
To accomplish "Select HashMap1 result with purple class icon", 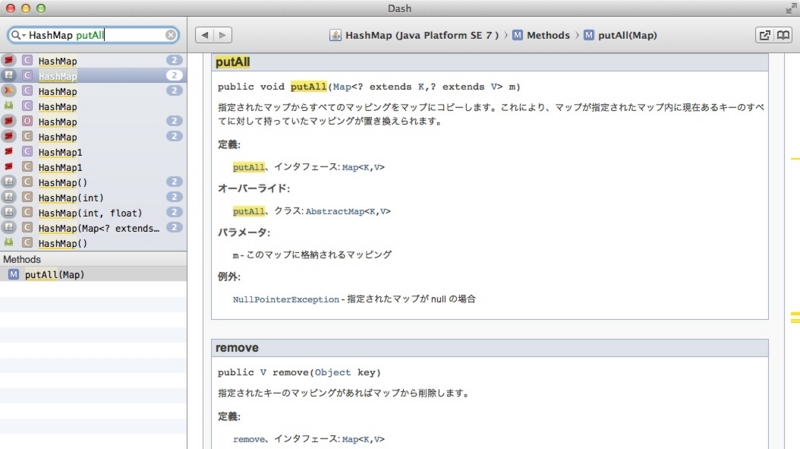I will click(93, 152).
